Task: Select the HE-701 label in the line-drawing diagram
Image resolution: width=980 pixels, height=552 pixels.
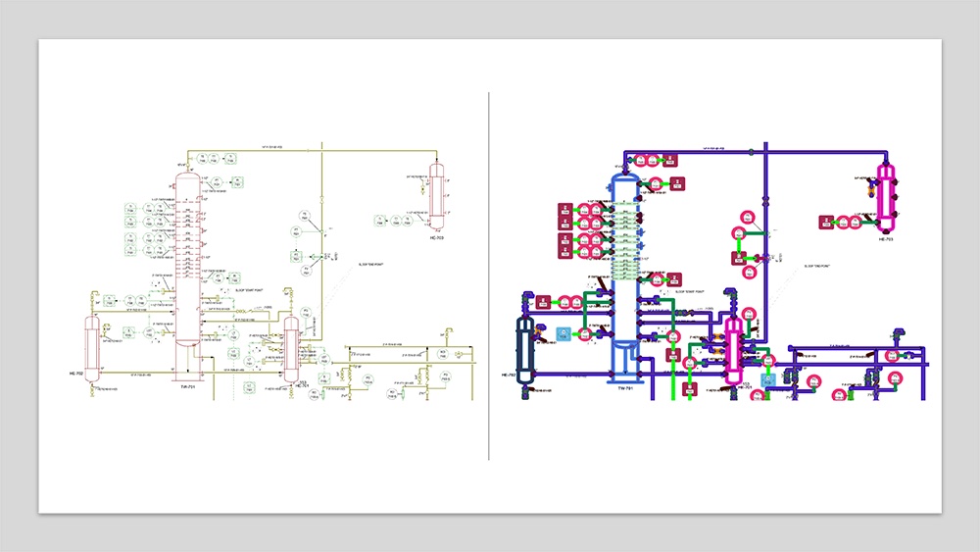Action: point(301,385)
